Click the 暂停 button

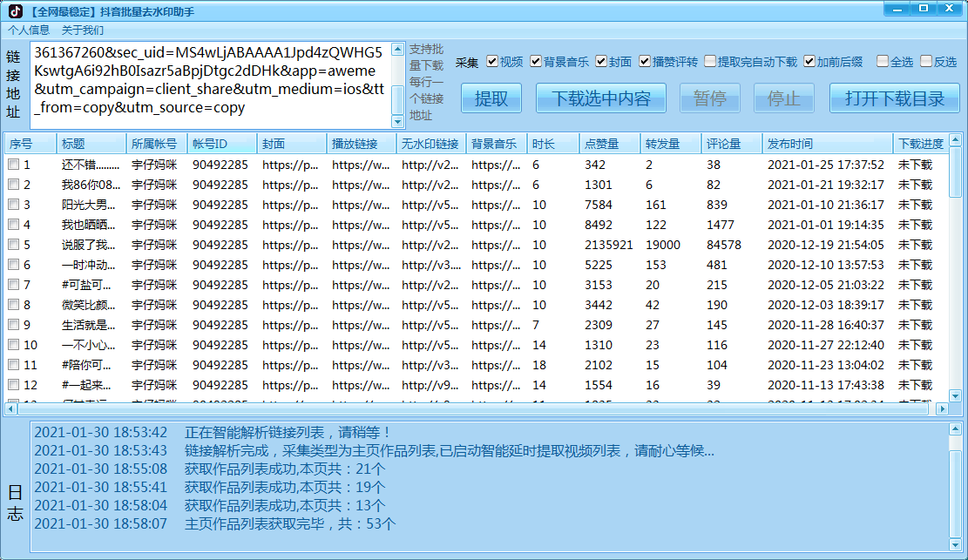click(x=710, y=98)
